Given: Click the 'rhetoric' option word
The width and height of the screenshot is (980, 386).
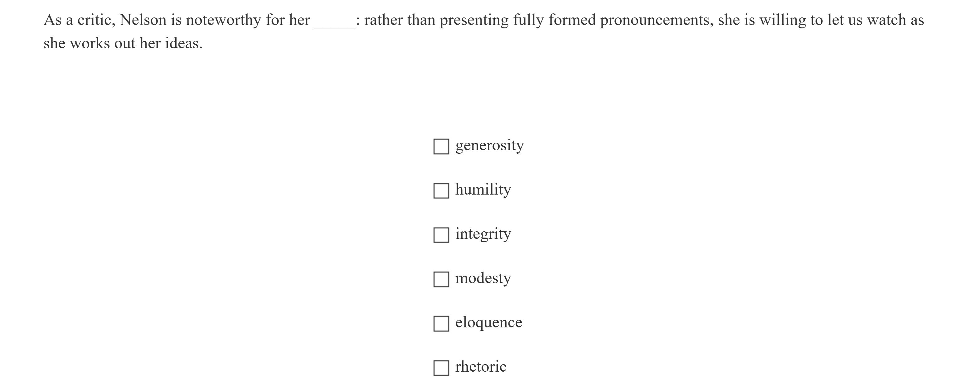Looking at the screenshot, I should pos(481,367).
